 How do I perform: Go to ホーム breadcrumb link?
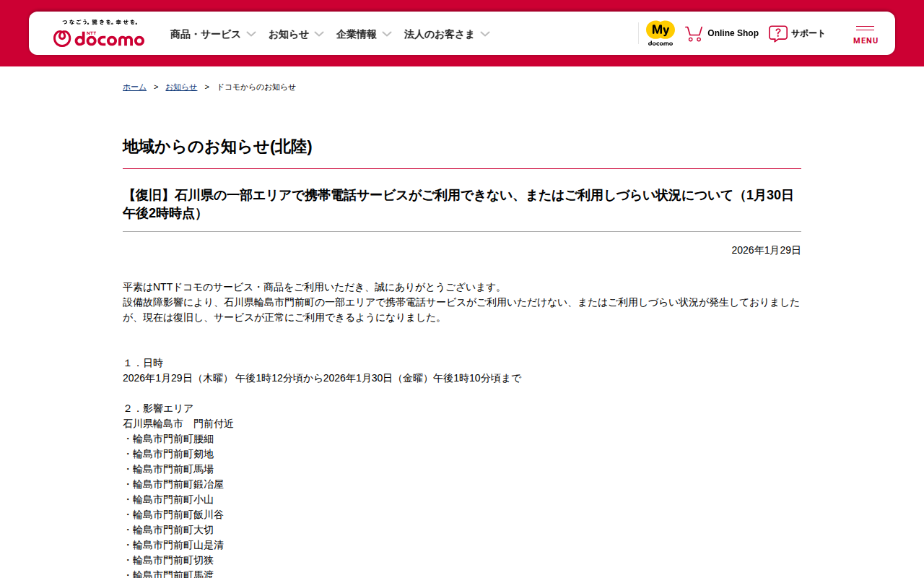click(134, 87)
